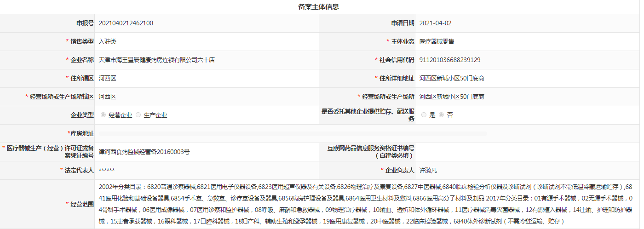644x229 pixels.
Task: Click the 法定代表人 masked value ******
Action: click(x=107, y=170)
